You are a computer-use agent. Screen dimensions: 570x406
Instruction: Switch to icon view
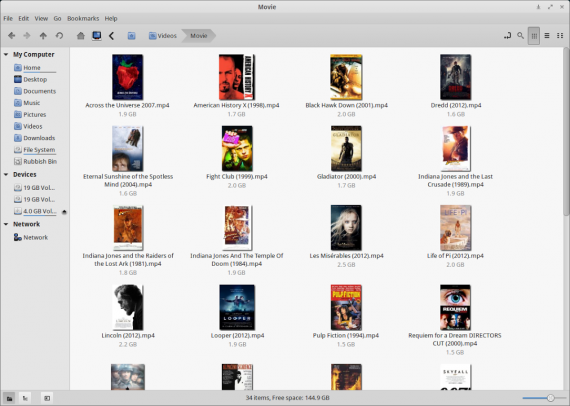[534, 36]
